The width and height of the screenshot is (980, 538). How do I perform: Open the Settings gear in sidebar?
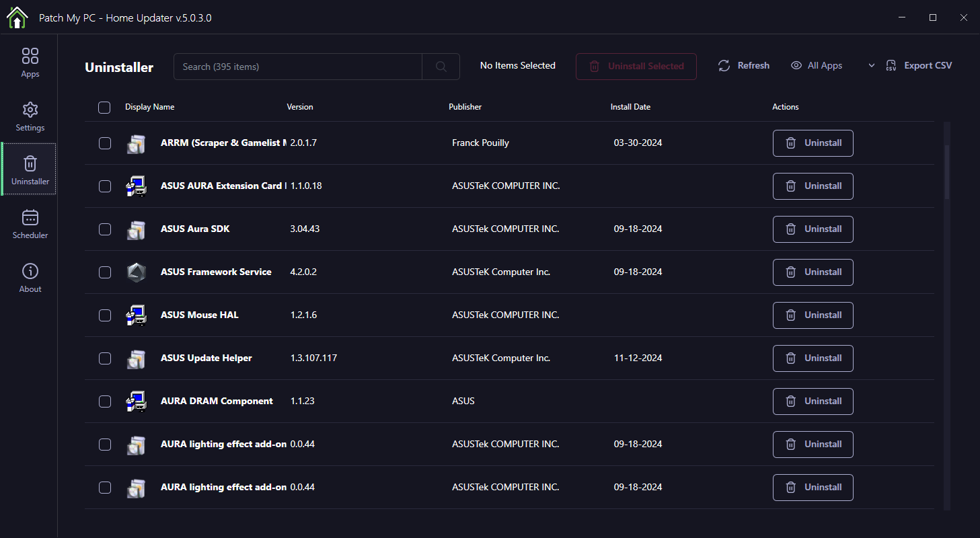pyautogui.click(x=30, y=116)
